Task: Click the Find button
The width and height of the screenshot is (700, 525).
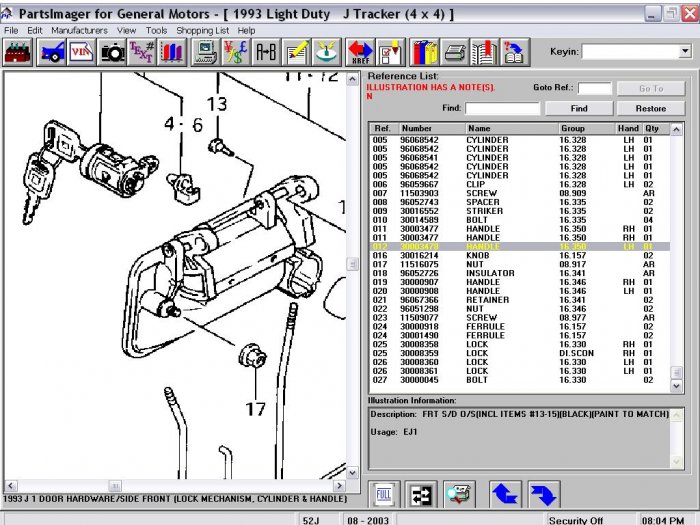Action: (x=579, y=108)
